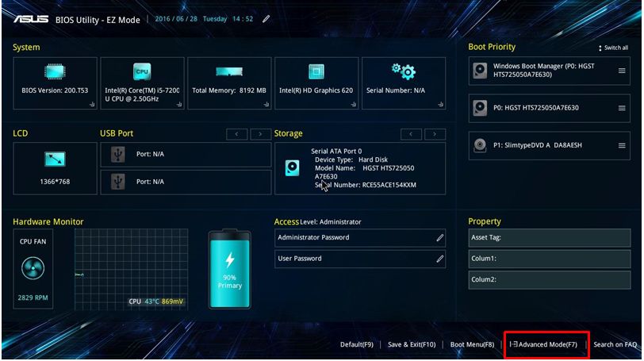Show next Storage device

pyautogui.click(x=435, y=134)
